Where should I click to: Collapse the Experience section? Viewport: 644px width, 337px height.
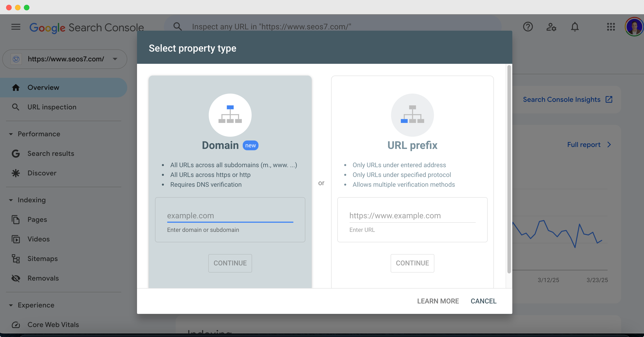point(11,305)
